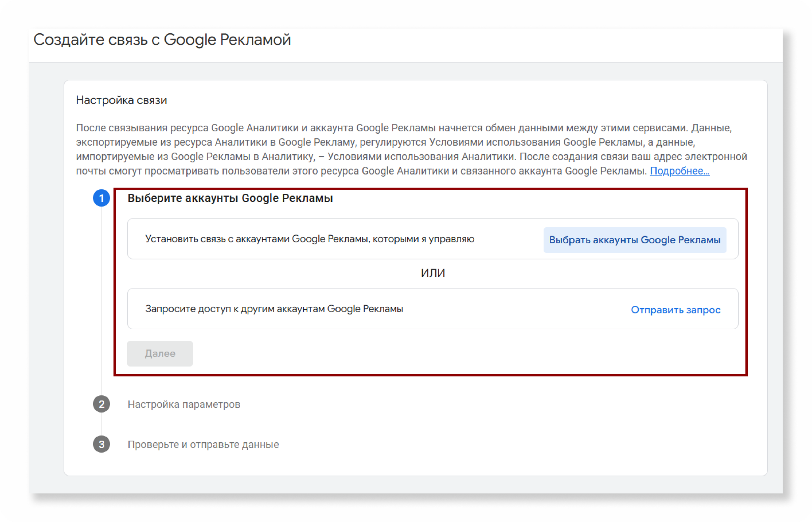Click the 'ИЛИ' separator label
812x522 pixels.
click(433, 273)
